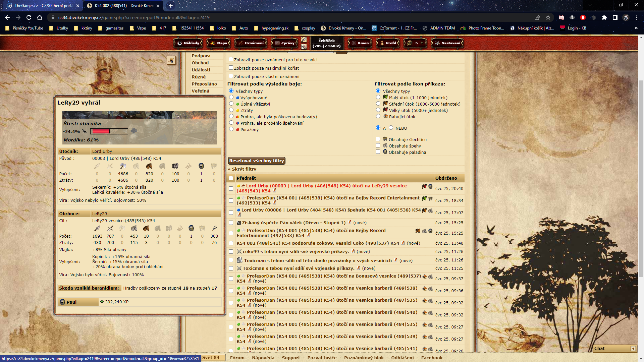Enable show only reports for this village
The width and height of the screenshot is (644, 362).
pyautogui.click(x=231, y=59)
